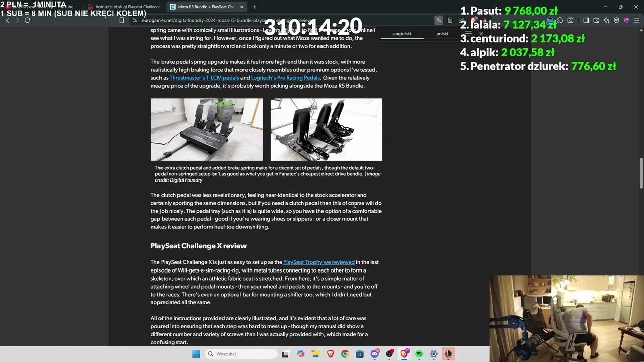Screen dimensions: 644x362
Task: Click the Image credit: Digital Foundry caption
Action: point(268,177)
